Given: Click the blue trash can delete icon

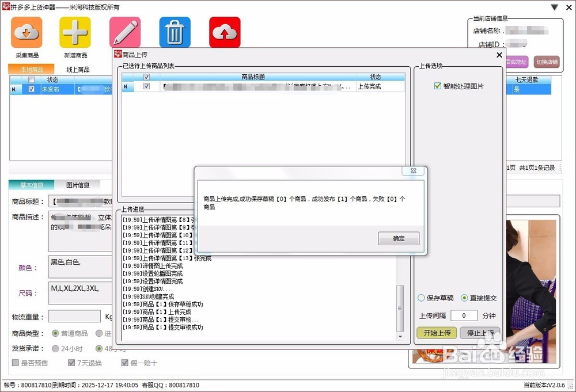Looking at the screenshot, I should click(175, 32).
